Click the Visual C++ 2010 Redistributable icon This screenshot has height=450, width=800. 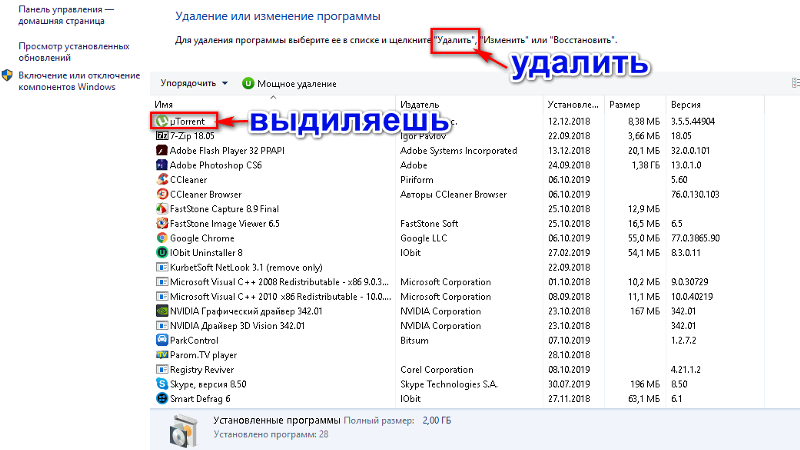pos(162,296)
